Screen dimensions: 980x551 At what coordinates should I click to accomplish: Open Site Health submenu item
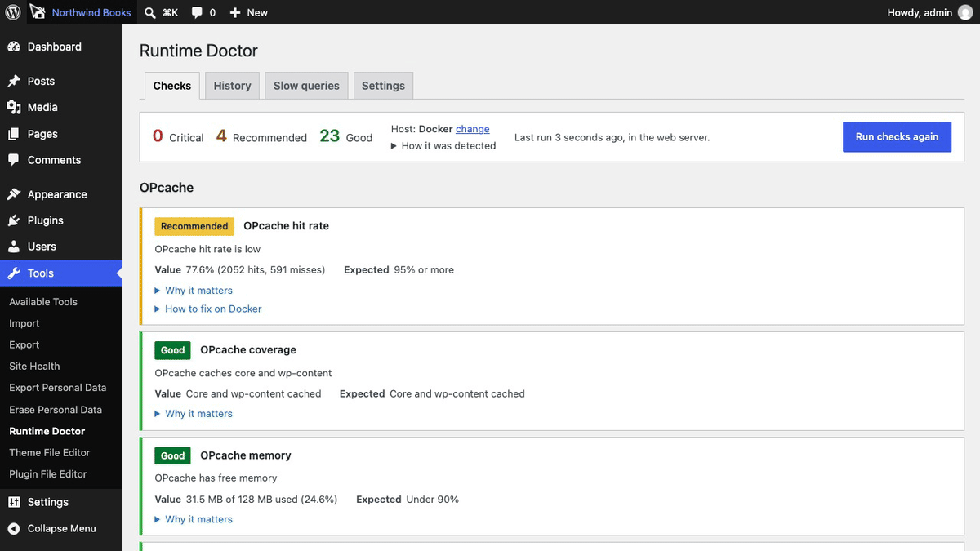[x=34, y=367]
